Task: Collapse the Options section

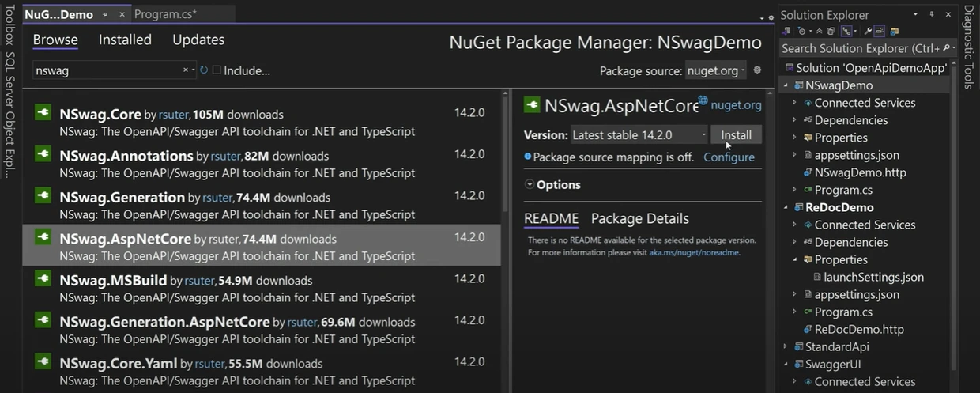Action: pyautogui.click(x=530, y=184)
